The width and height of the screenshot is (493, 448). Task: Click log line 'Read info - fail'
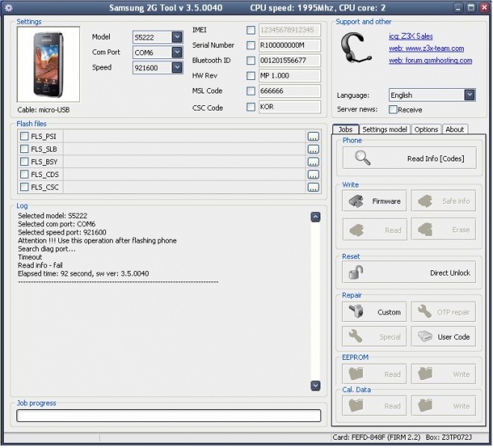(40, 265)
